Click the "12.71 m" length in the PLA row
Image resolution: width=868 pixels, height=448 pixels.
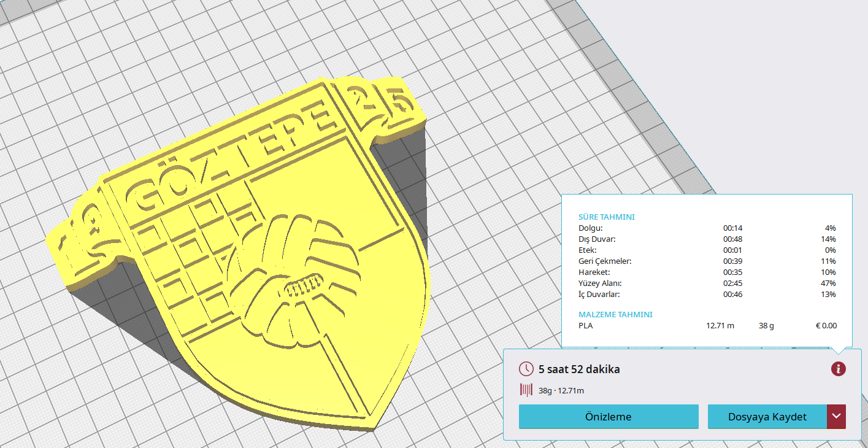720,326
